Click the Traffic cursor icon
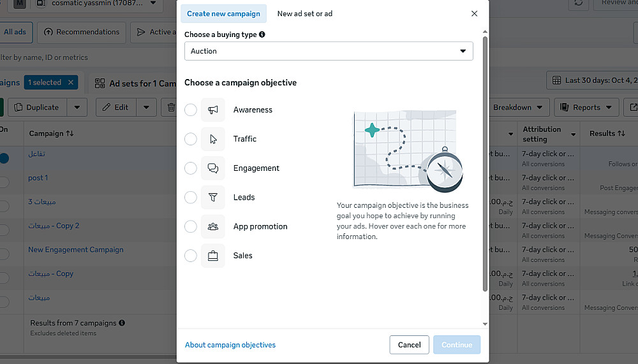The width and height of the screenshot is (638, 364). pyautogui.click(x=213, y=139)
